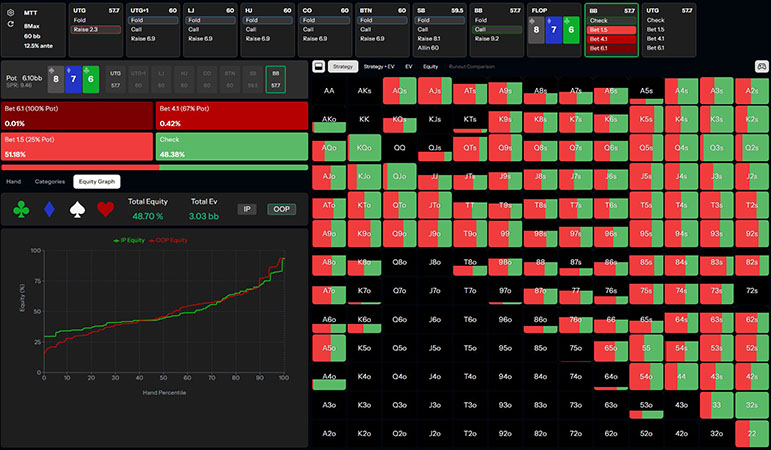This screenshot has height=450, width=771.
Task: Open the Hand tab
Action: point(14,182)
